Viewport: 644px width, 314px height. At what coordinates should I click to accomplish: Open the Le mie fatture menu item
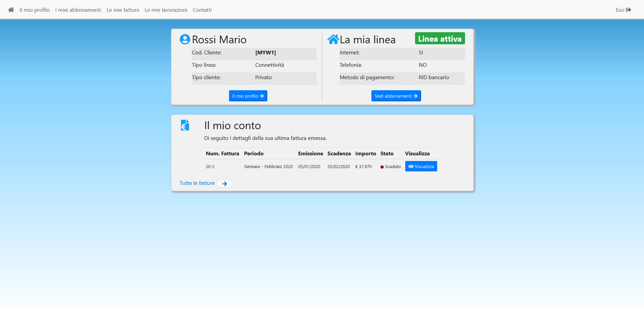(x=123, y=10)
